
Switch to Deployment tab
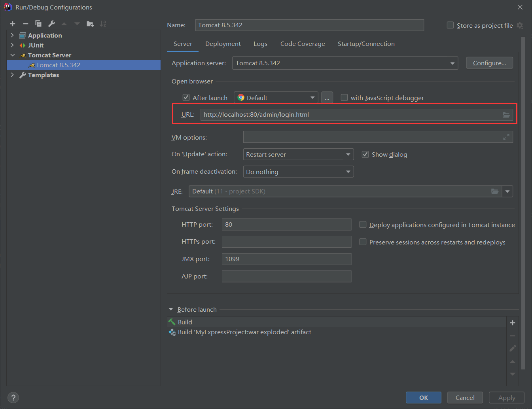click(x=223, y=44)
